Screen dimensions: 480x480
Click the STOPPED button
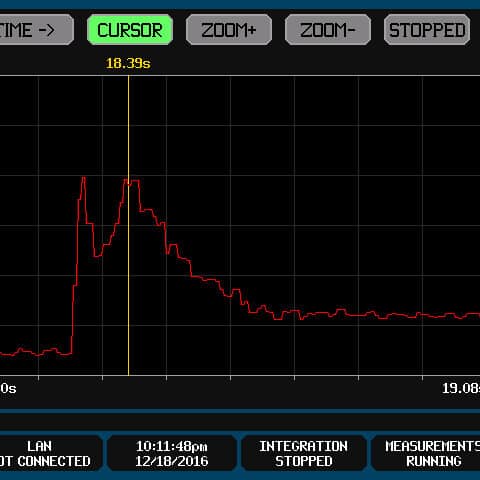[x=427, y=30]
